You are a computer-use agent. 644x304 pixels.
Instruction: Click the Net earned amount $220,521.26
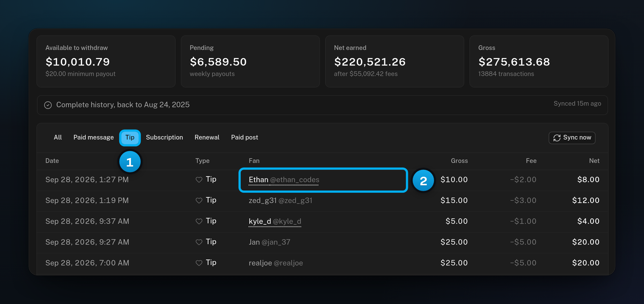click(370, 62)
